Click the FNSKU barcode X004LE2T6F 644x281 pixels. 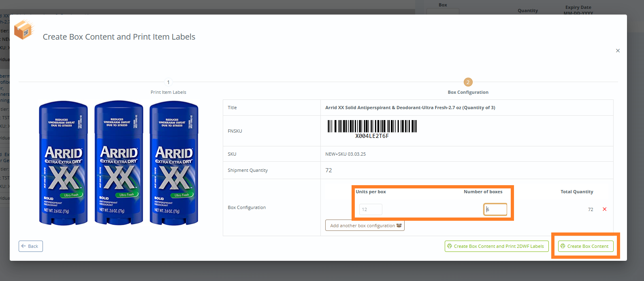[372, 129]
